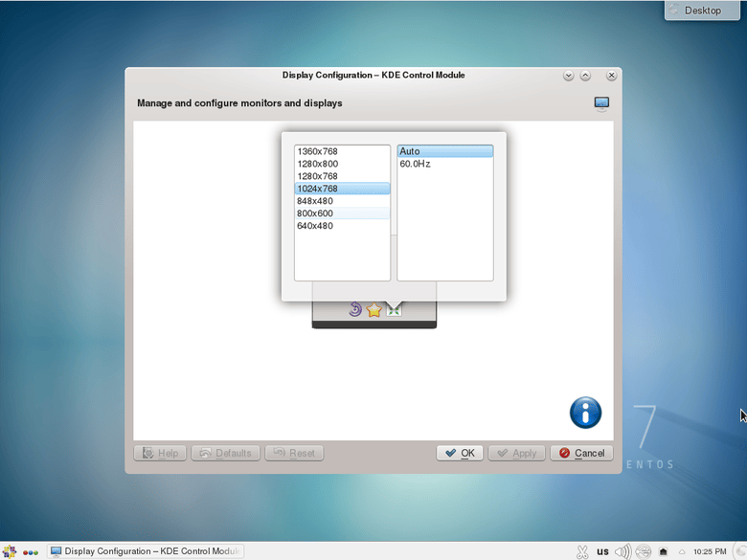Click the activities three-dots icon in panel
The width and height of the screenshot is (747, 560).
[x=31, y=551]
